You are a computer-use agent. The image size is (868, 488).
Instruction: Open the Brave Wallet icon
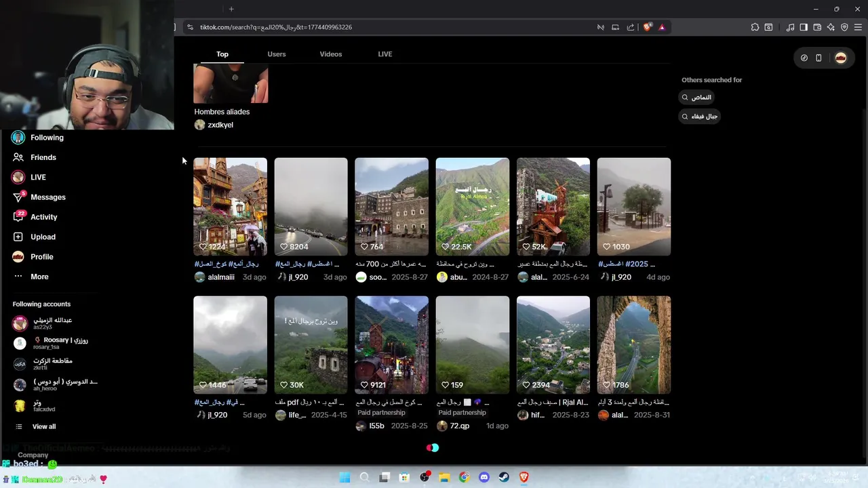click(817, 27)
